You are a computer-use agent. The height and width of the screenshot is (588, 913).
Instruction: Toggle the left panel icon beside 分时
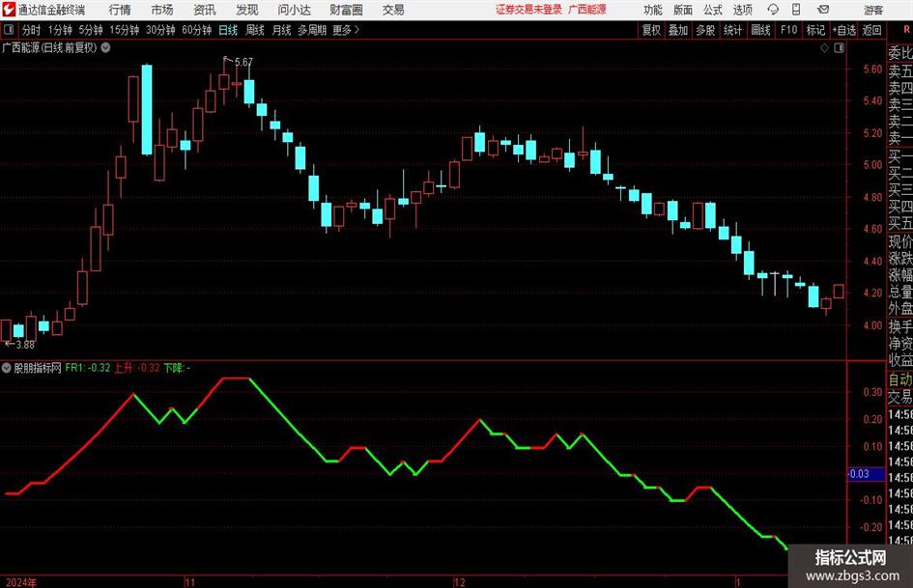click(8, 30)
